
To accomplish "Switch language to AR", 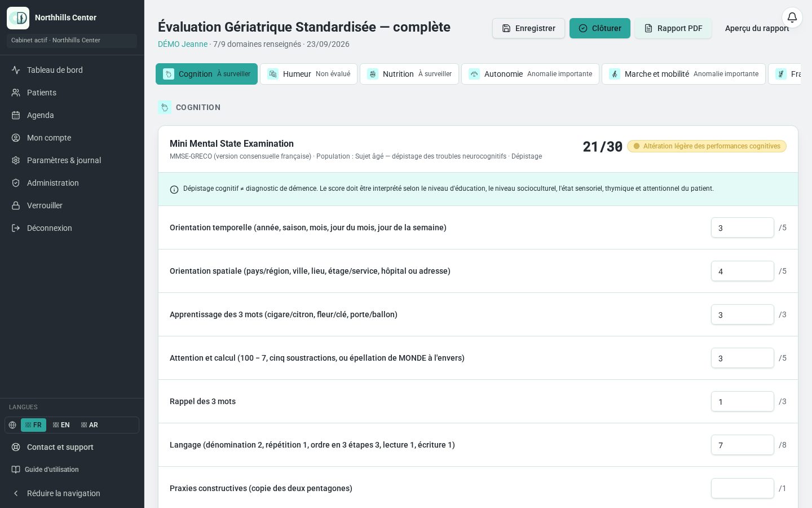I will [90, 425].
